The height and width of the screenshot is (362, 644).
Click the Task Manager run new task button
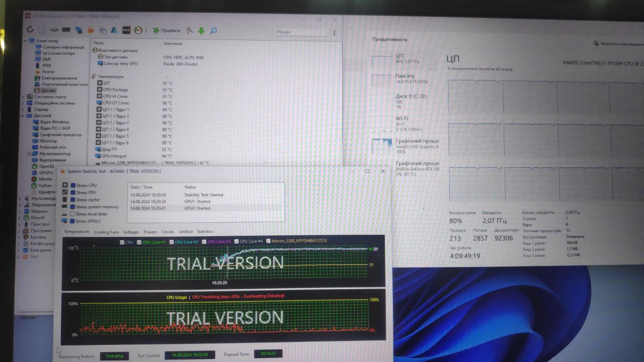point(618,44)
